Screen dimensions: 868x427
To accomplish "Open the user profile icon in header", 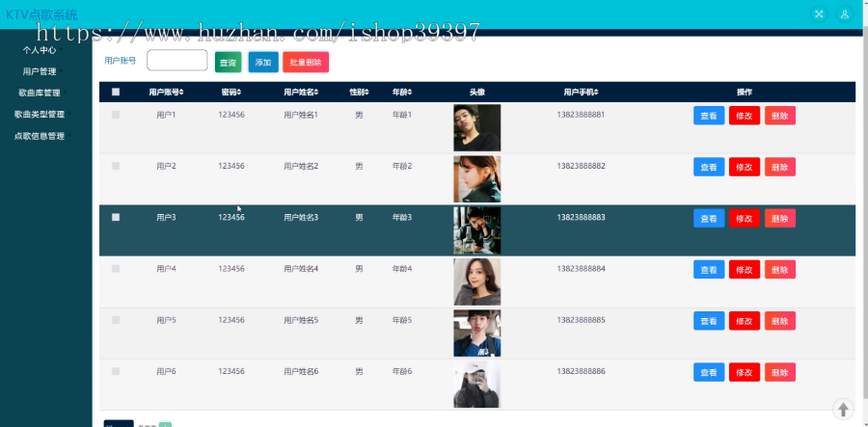I will [x=845, y=14].
